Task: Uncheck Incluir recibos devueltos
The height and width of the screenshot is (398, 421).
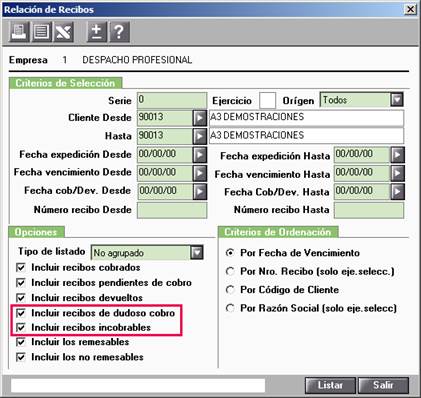Action: 21,297
